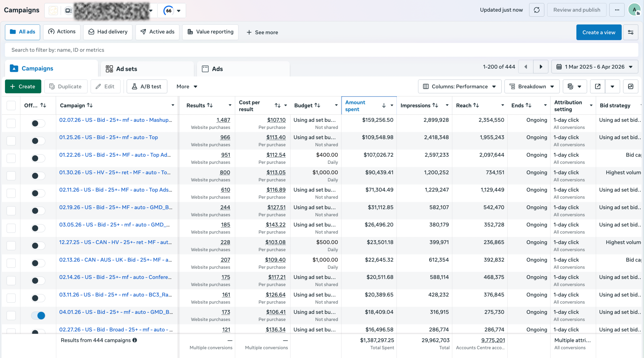This screenshot has height=358, width=644.
Task: Click the Create a view button
Action: pos(599,32)
